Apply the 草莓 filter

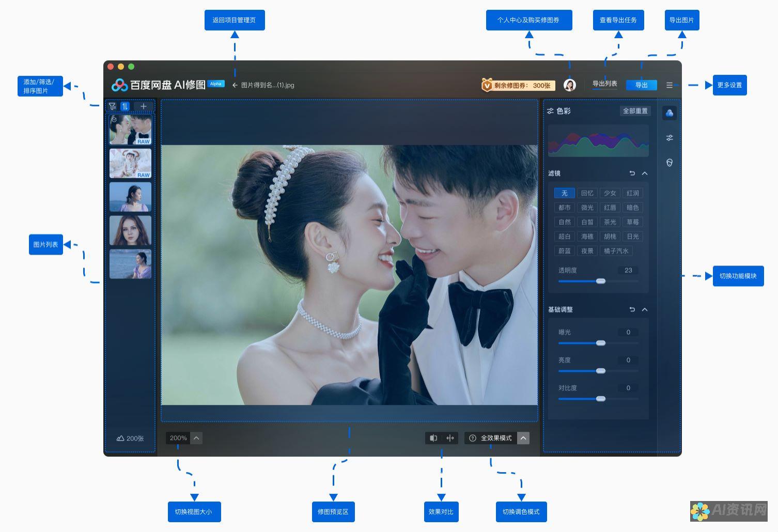[x=633, y=222]
